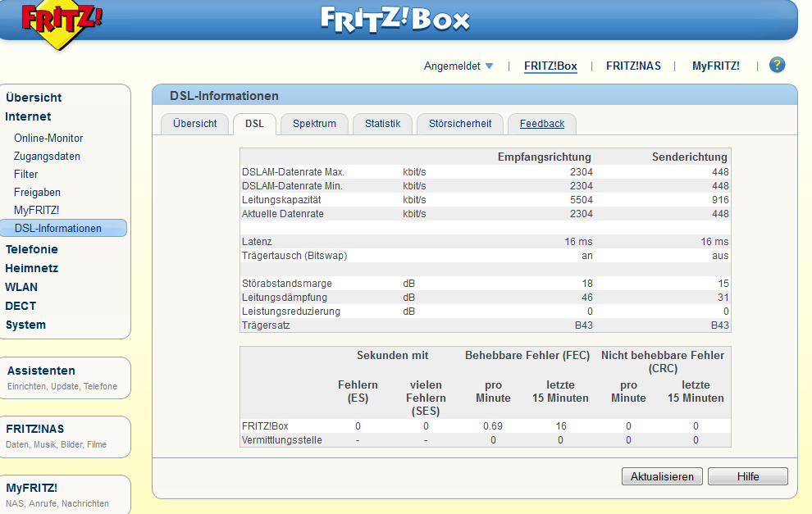Open Filter in the sidebar
Viewport: 812px width, 514px height.
(25, 175)
